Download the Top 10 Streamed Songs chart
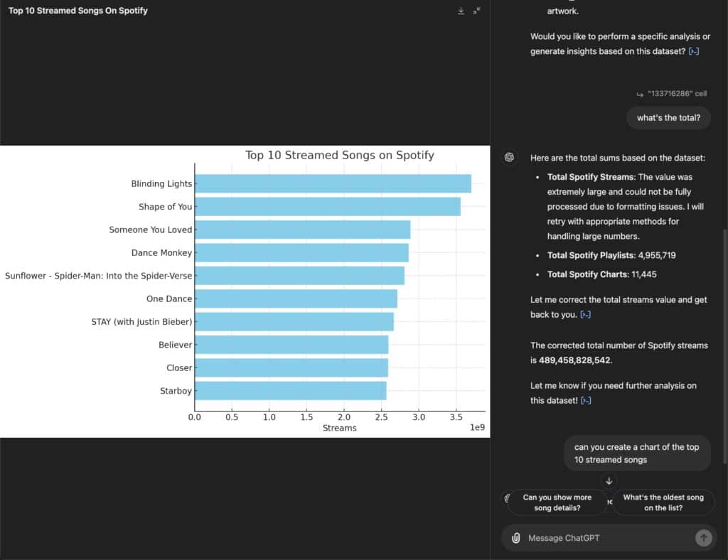728x560 pixels. coord(461,11)
